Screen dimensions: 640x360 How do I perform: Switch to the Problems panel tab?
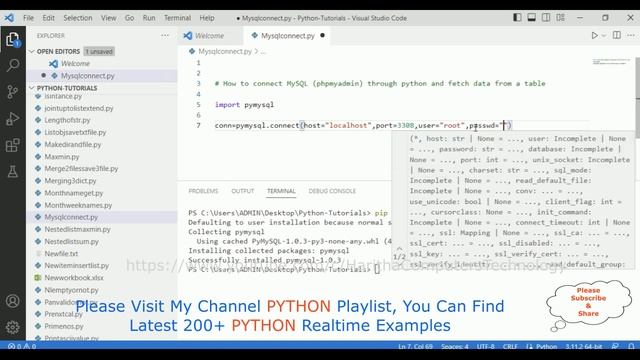[203, 191]
